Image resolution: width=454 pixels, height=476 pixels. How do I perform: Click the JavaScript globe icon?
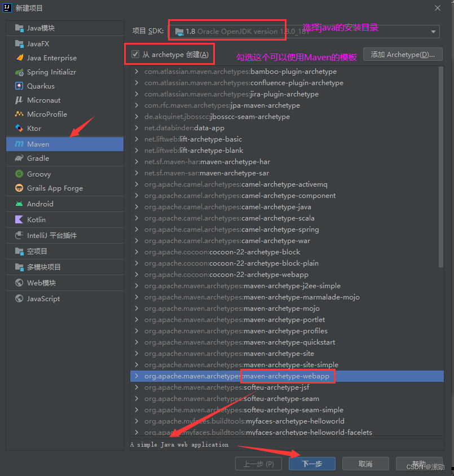click(x=19, y=298)
